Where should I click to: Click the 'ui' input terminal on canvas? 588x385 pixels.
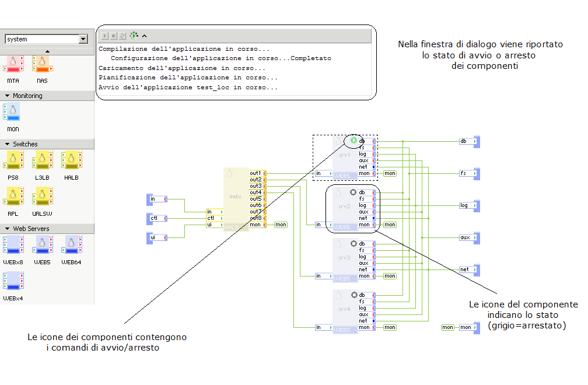[x=157, y=237]
